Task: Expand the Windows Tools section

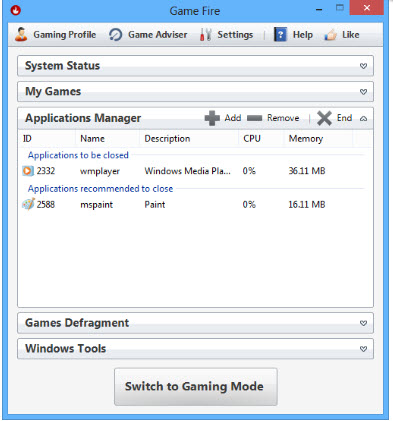Action: coord(363,349)
